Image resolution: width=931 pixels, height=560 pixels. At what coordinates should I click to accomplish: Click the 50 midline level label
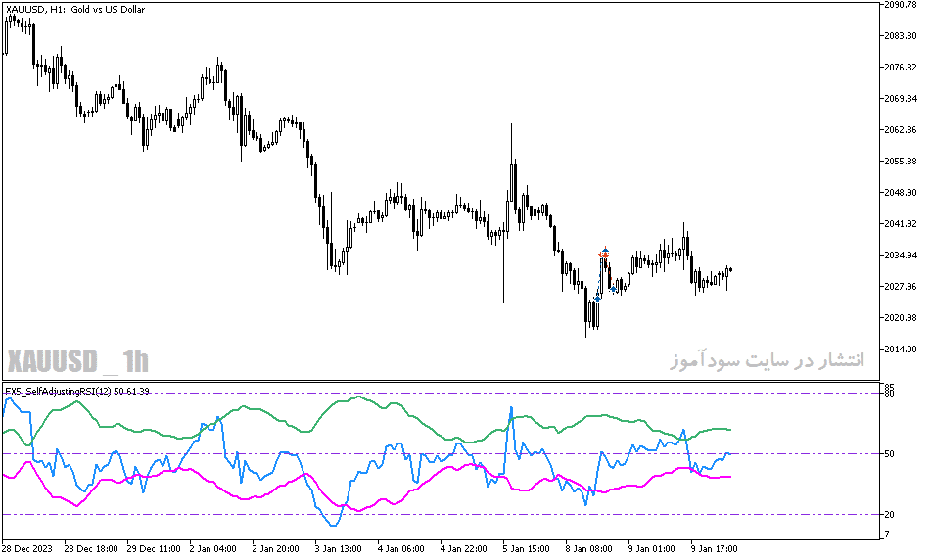(890, 454)
